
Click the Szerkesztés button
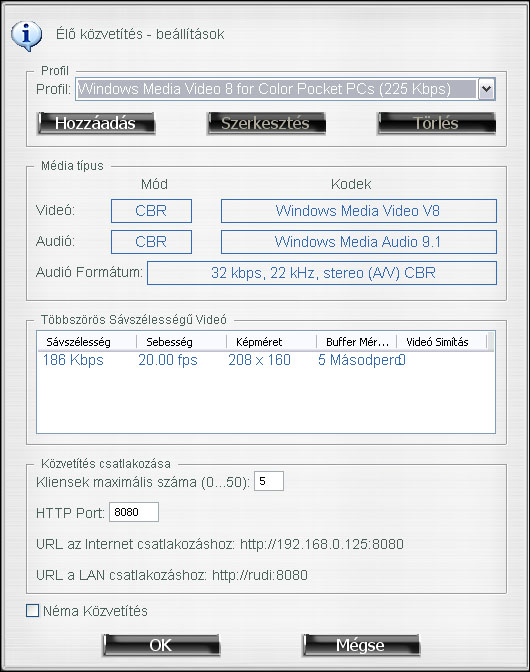point(266,123)
